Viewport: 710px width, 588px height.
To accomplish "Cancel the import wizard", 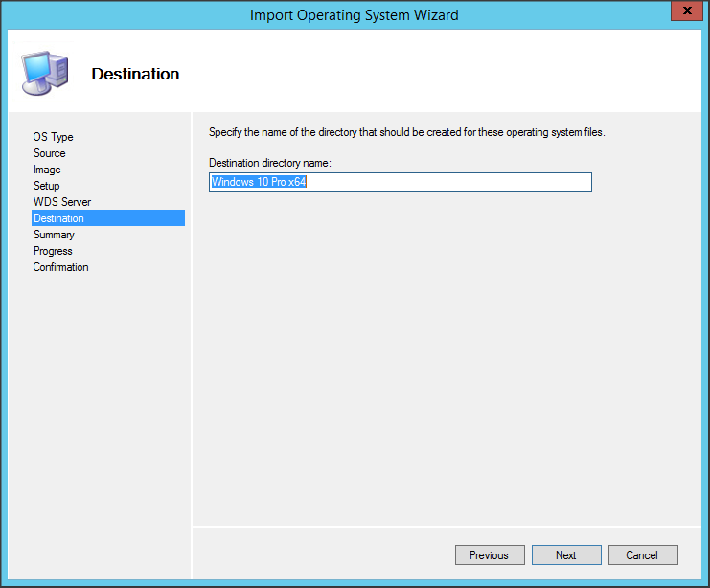I will (x=642, y=555).
